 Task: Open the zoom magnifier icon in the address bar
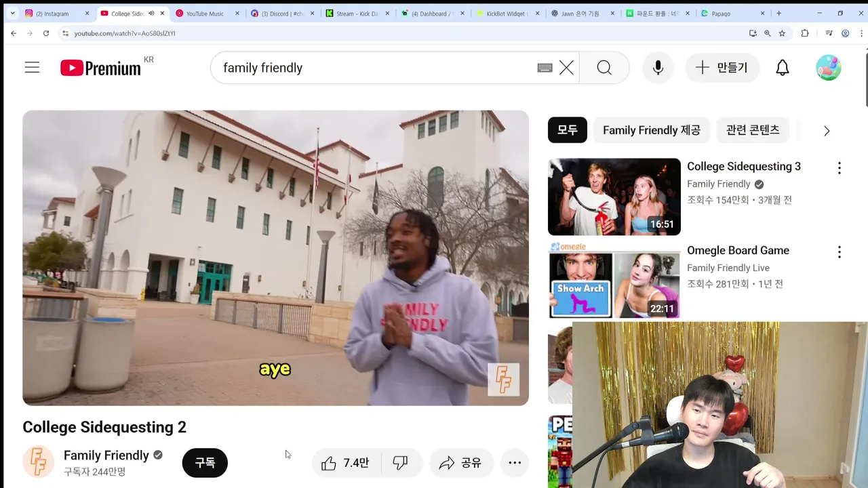(768, 33)
